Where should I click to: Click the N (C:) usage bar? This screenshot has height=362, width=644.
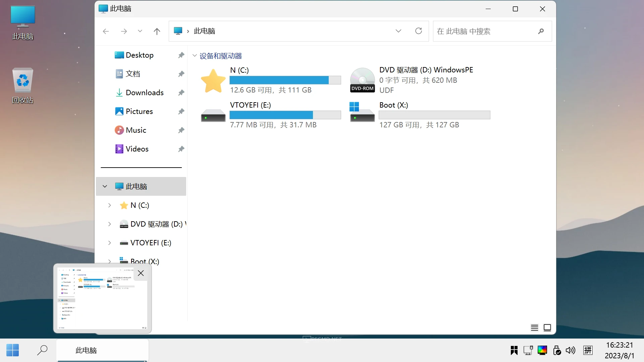pos(285,80)
